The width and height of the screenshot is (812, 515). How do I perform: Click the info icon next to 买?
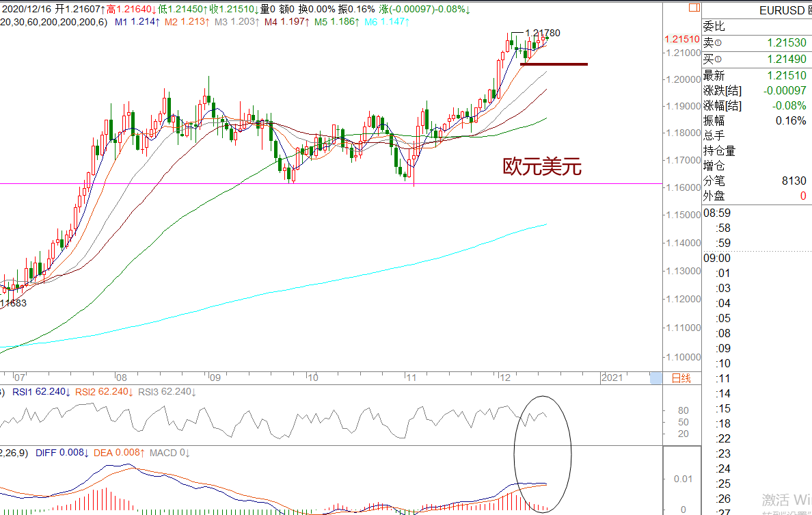[x=718, y=60]
